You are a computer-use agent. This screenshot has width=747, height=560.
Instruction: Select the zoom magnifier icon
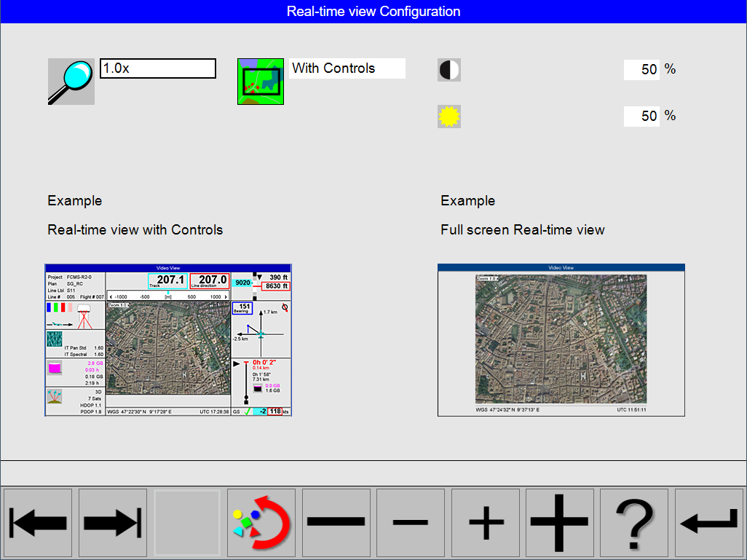click(71, 81)
